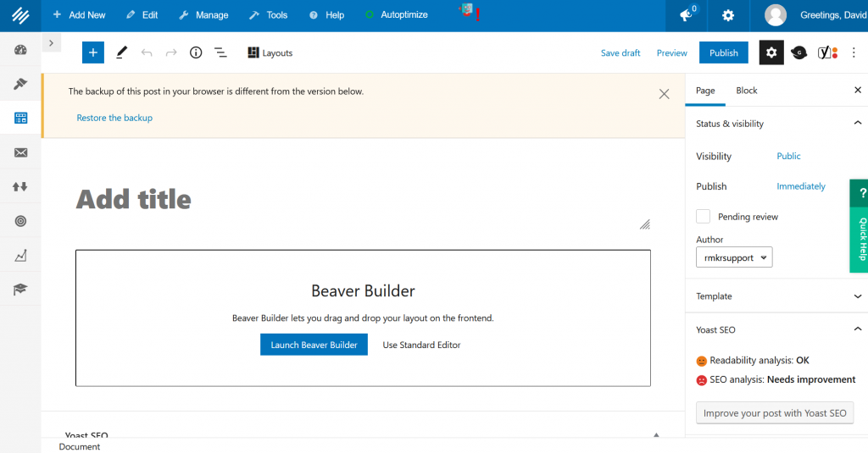Open the envelope mail icon in the sidebar
The width and height of the screenshot is (868, 453).
(20, 152)
